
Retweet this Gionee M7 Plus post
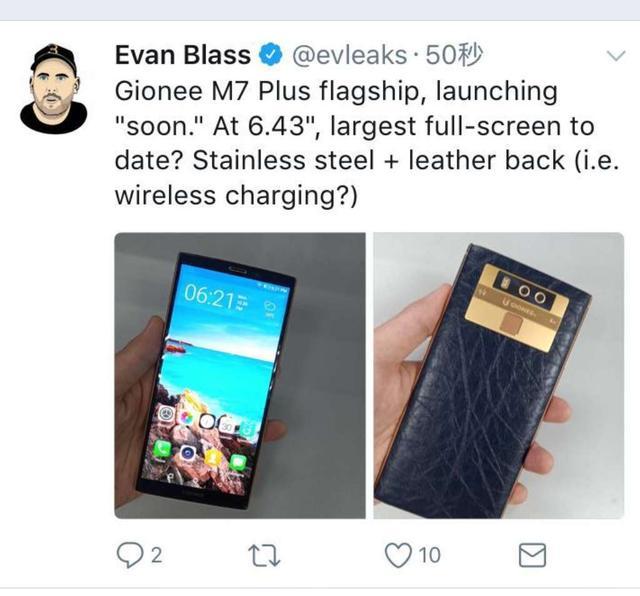[x=264, y=555]
